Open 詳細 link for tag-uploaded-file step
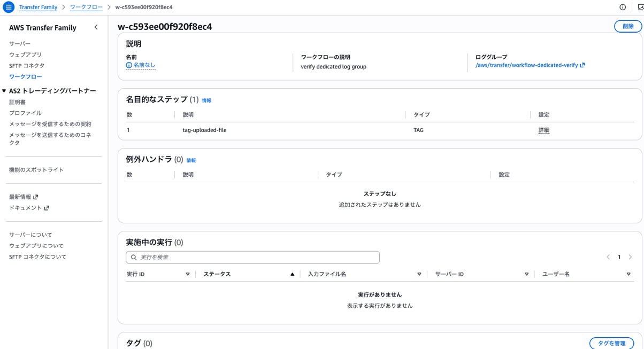The height and width of the screenshot is (349, 644). [x=544, y=130]
